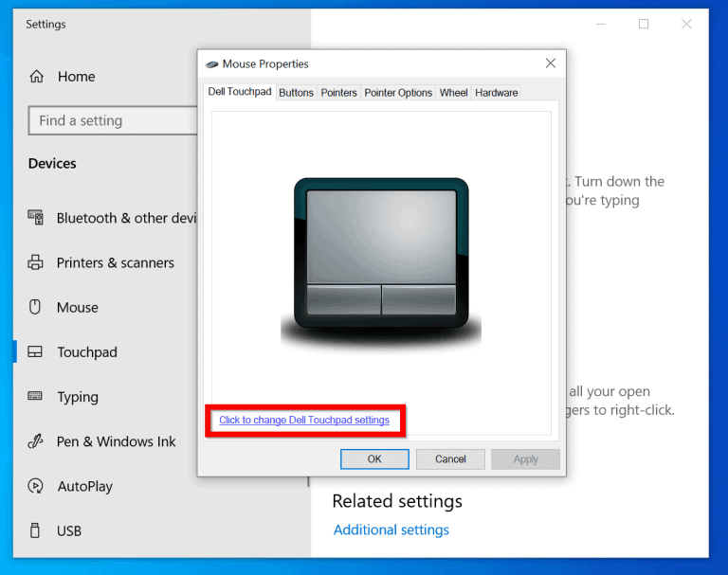
Task: Minimize the Settings window
Action: pyautogui.click(x=601, y=24)
